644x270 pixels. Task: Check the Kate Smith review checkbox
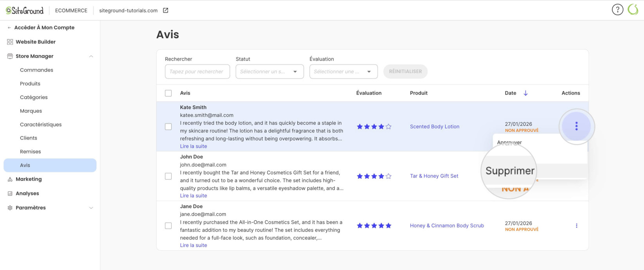[168, 127]
